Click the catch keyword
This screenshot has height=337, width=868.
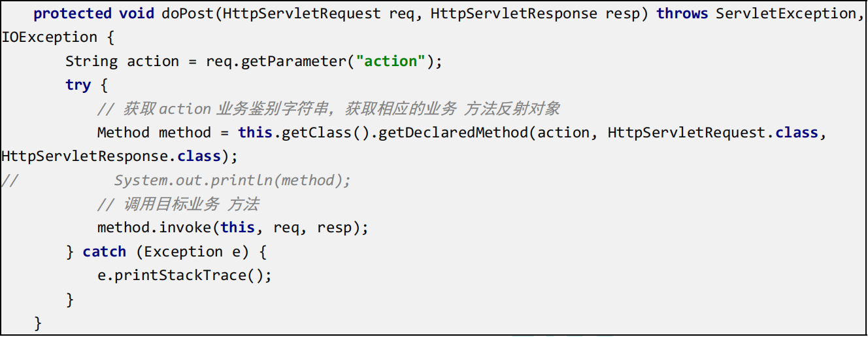(105, 252)
